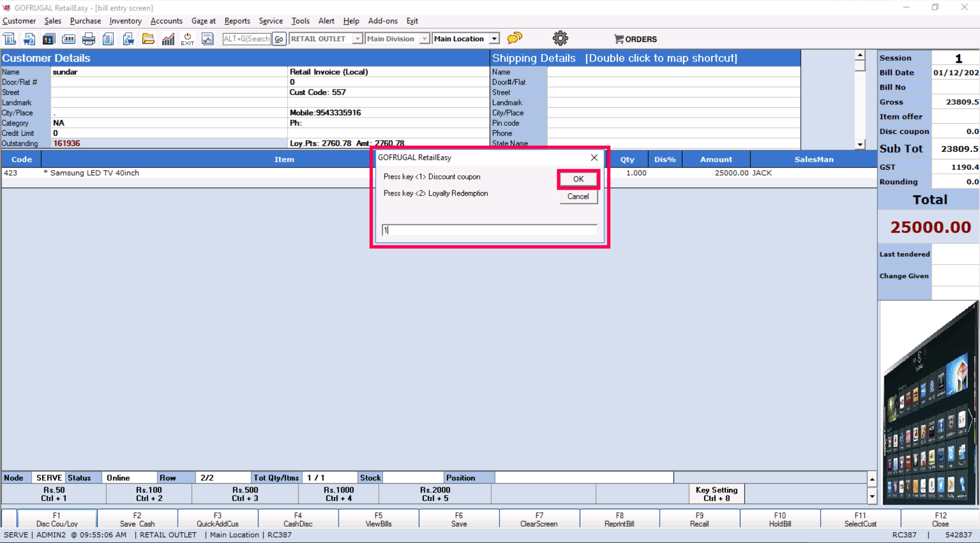Click the pages-with-cart toolbar icon

click(128, 39)
